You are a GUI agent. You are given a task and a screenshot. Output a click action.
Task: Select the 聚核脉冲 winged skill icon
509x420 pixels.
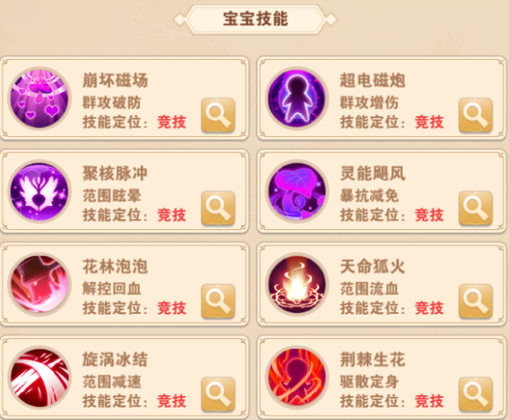point(39,192)
